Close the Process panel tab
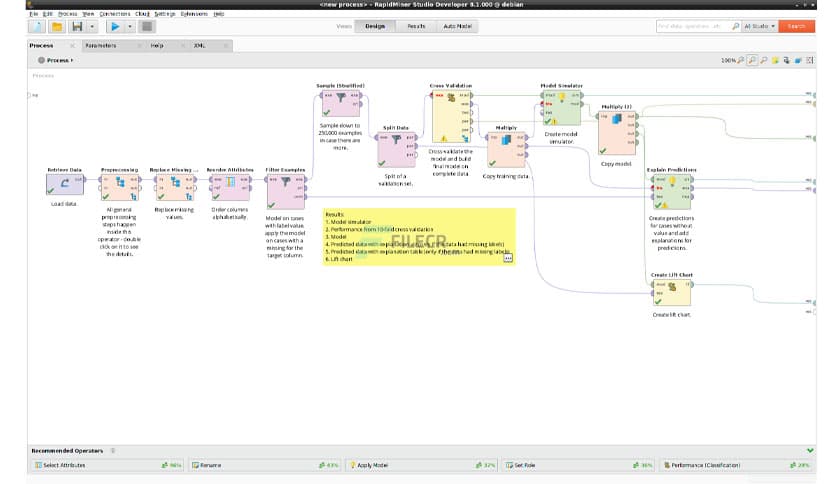This screenshot has width=836, height=484. [73, 46]
